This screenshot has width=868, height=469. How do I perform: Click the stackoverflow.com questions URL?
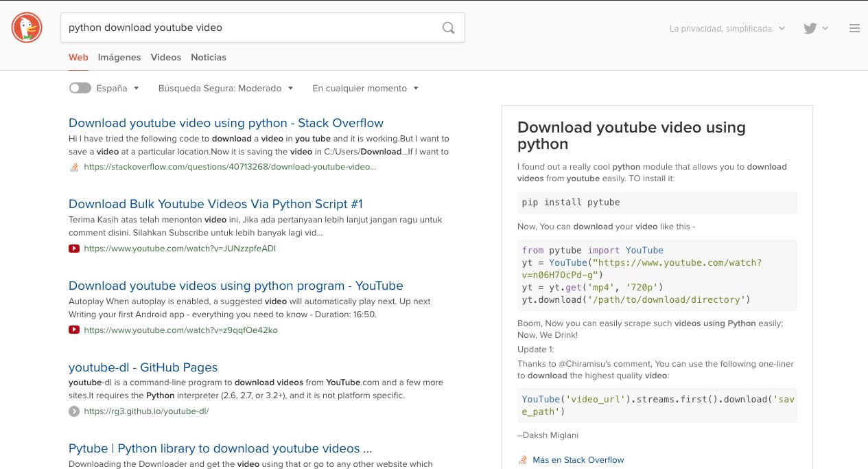(230, 167)
